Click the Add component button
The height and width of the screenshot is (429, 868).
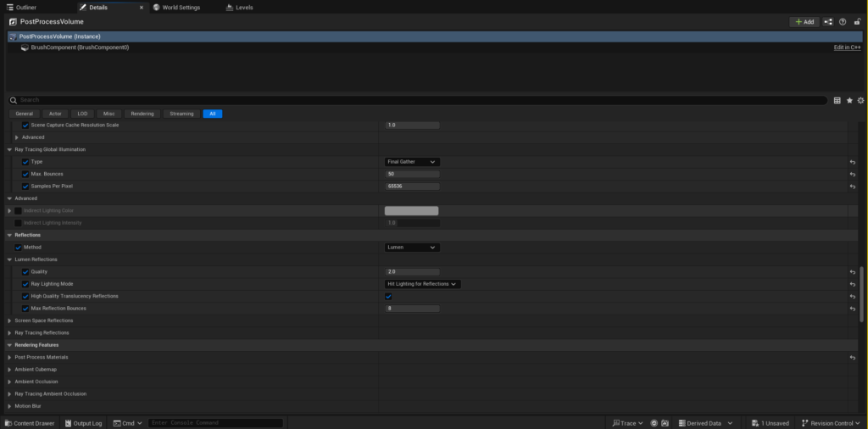[804, 21]
